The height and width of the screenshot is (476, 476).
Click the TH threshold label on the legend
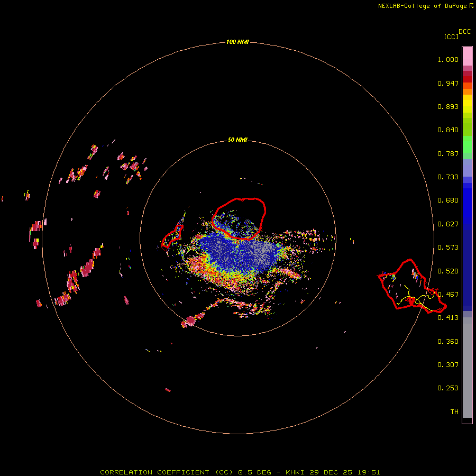[454, 412]
